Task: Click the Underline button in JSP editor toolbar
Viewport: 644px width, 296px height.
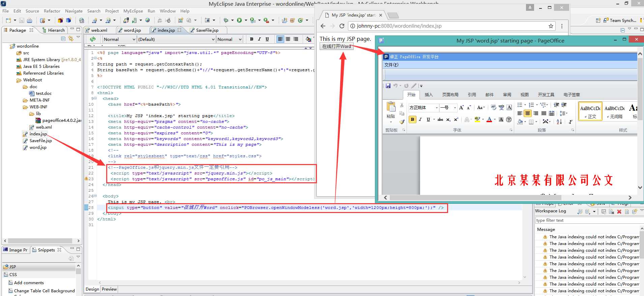Action: coord(267,39)
